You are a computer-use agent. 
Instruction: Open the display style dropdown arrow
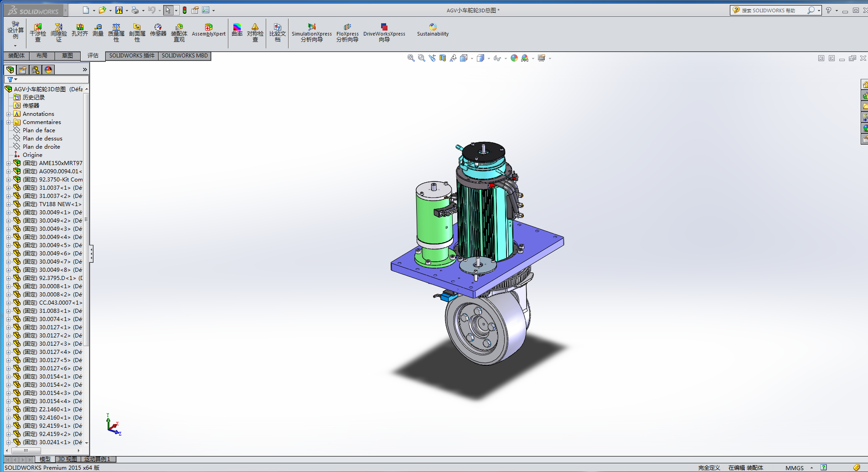click(x=489, y=58)
